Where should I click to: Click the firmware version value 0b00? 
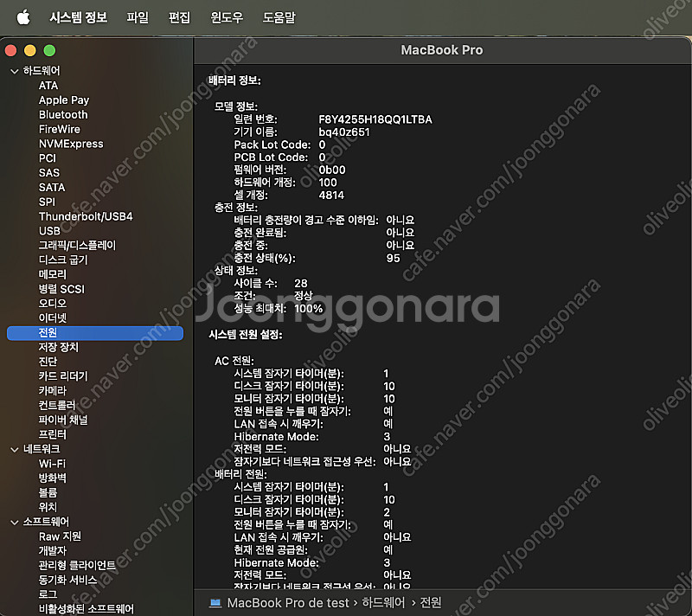click(x=332, y=170)
